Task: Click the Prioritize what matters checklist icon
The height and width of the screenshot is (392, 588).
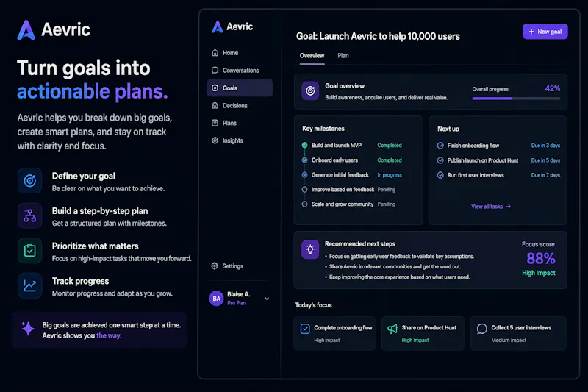Action: tap(30, 251)
